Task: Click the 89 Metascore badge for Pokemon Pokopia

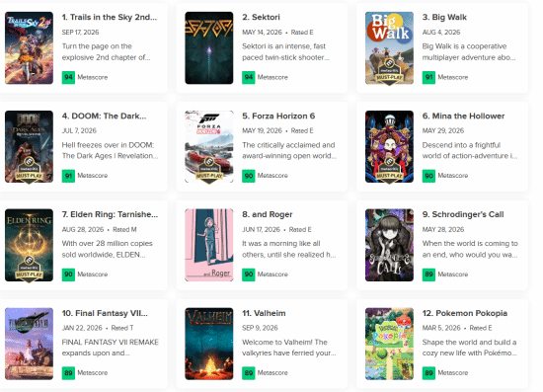Action: (428, 373)
